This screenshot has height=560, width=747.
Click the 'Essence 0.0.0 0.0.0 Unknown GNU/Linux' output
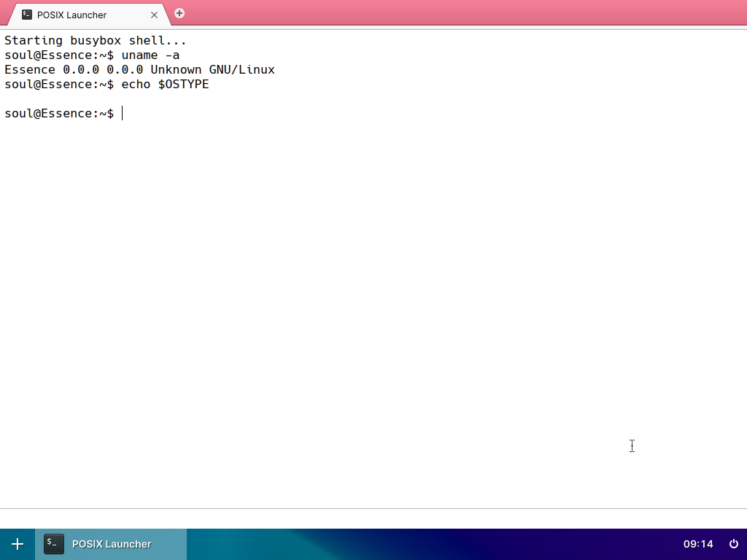(x=139, y=69)
